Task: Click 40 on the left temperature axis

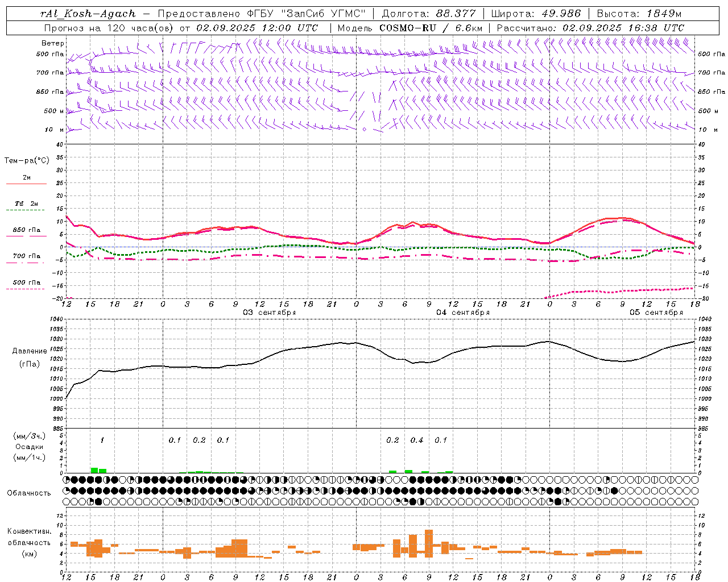Action: pos(59,144)
